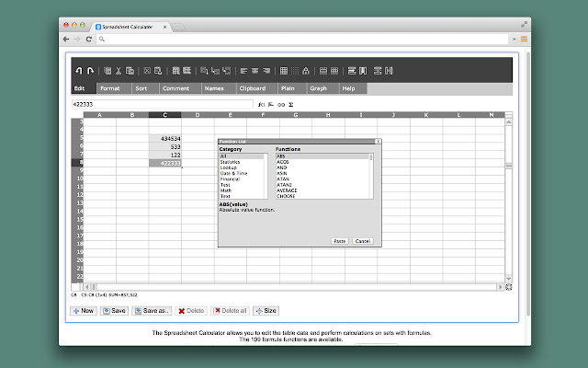Select the Edit tab
Image resolution: width=588 pixels, height=368 pixels.
(x=84, y=88)
